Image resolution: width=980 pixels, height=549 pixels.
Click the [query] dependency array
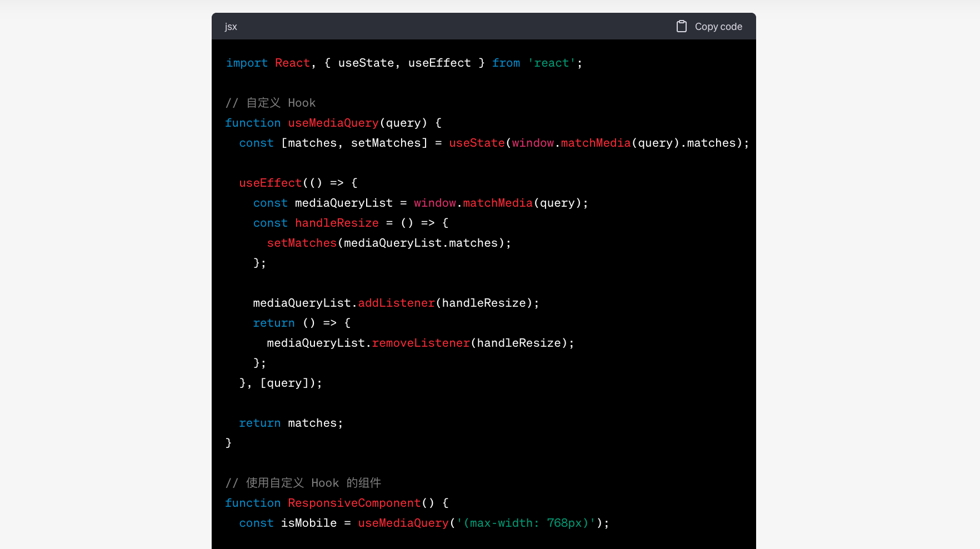coord(284,383)
